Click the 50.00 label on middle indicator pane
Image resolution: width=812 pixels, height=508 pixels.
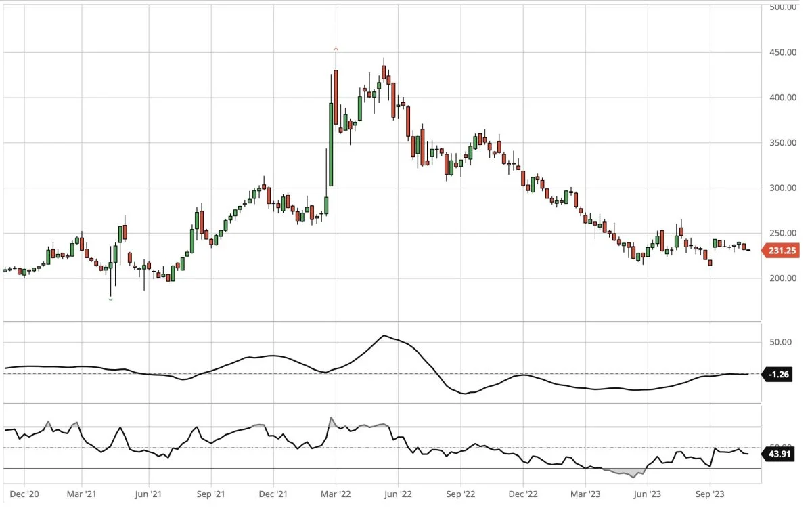(780, 342)
